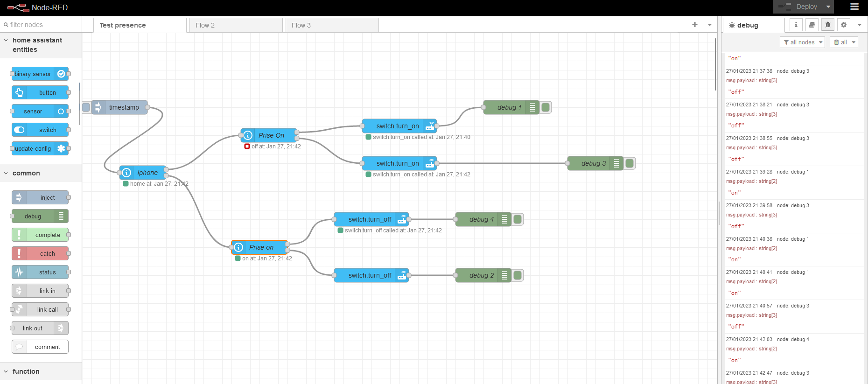
Task: Click the debug bug sidebar icon
Action: [x=827, y=25]
